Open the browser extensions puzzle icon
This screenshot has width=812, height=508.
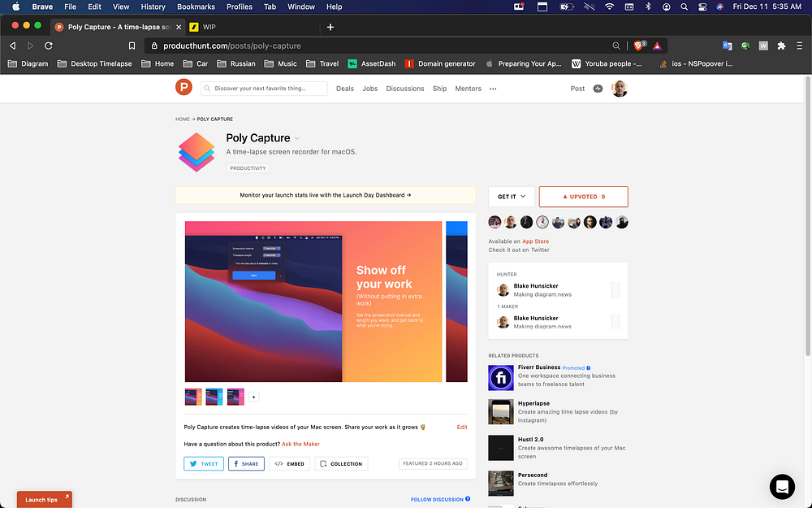point(781,46)
